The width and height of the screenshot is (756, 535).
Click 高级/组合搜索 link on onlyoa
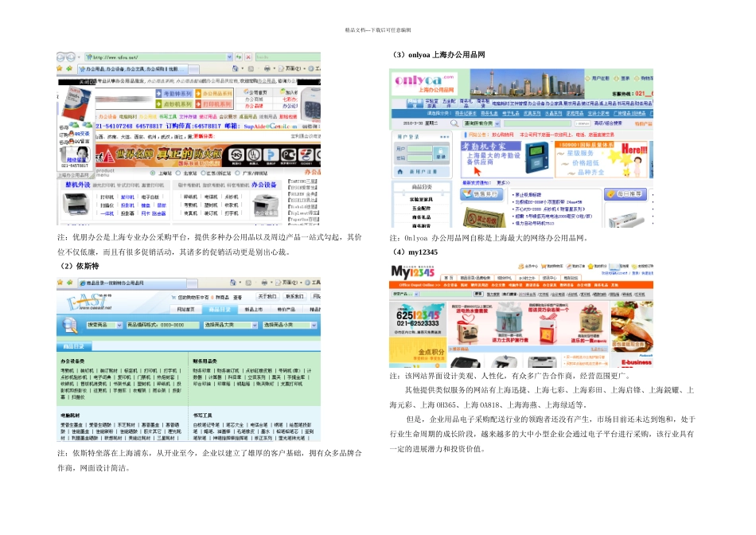607,123
